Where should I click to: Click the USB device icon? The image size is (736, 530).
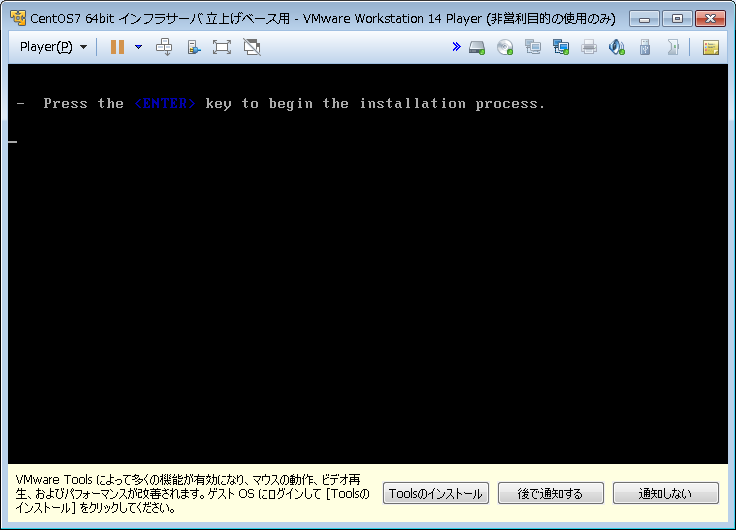pos(645,47)
